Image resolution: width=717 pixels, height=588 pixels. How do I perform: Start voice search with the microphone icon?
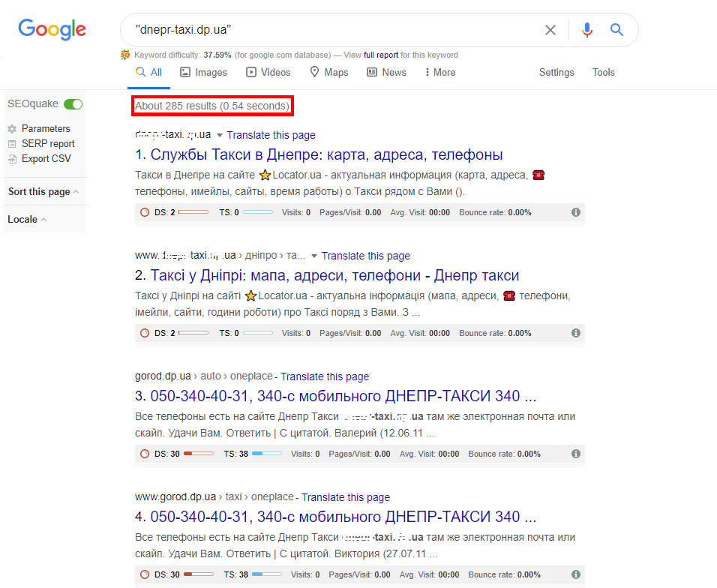click(x=587, y=30)
